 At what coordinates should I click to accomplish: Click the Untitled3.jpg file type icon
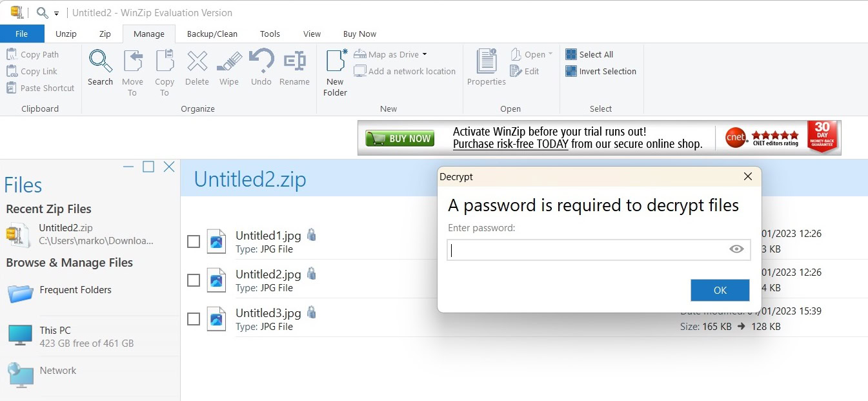click(x=216, y=318)
